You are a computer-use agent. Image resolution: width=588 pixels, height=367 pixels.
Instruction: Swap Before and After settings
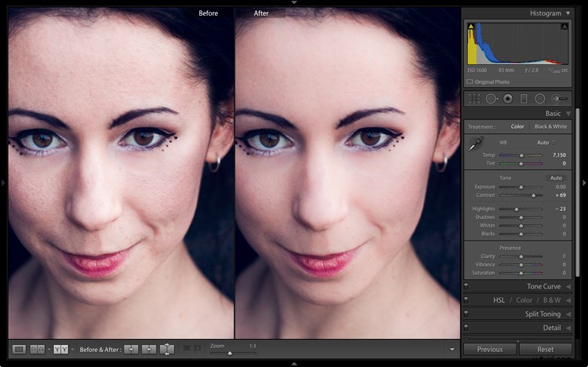pyautogui.click(x=167, y=350)
